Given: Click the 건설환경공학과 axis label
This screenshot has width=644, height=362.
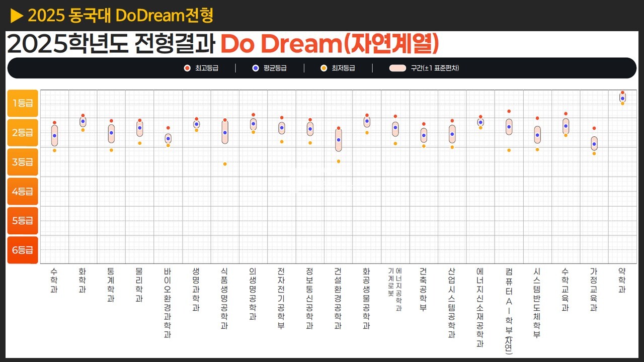Looking at the screenshot, I should pos(338,298).
